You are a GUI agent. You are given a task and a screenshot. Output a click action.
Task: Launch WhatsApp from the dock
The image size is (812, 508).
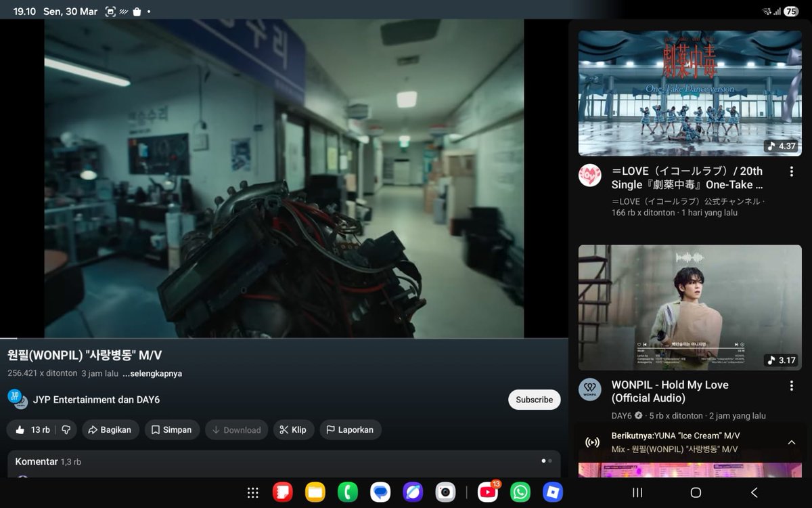520,492
